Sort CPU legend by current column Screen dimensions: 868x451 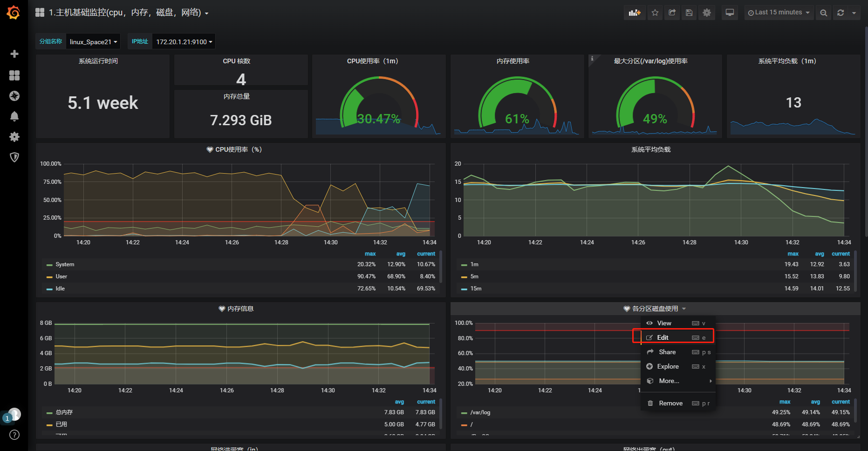coord(426,254)
